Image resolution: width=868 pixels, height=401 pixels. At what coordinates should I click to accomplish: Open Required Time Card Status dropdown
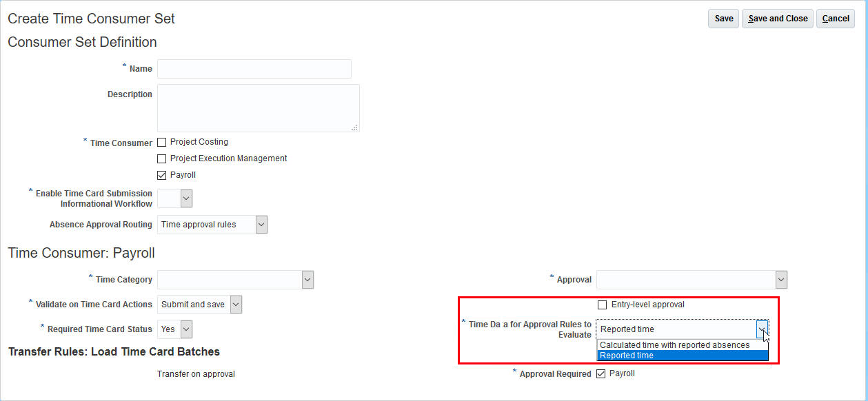186,329
